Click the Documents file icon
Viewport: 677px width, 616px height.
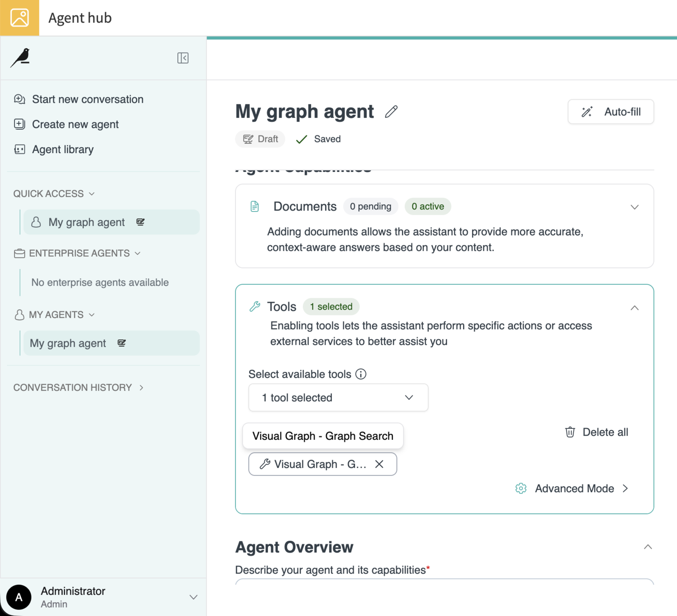(255, 206)
